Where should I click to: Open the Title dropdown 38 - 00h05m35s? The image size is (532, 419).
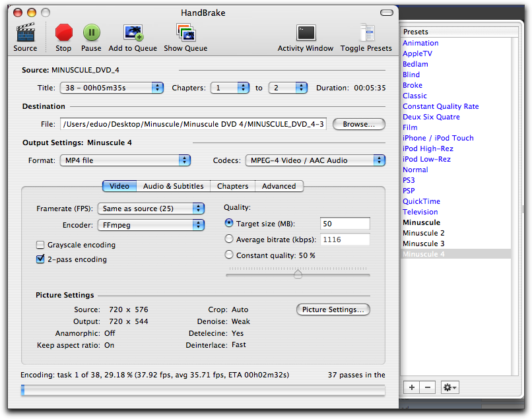coord(112,88)
